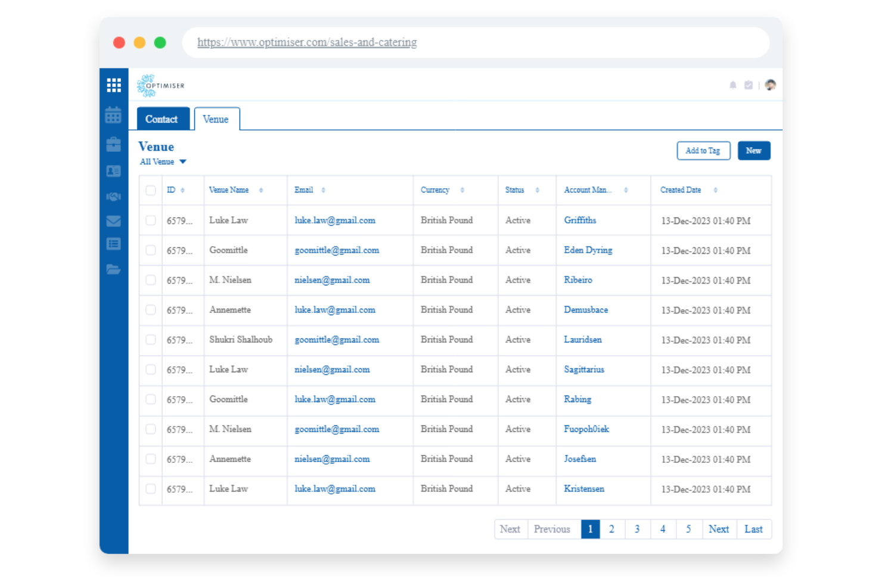Open the contact card icon in sidebar
Image resolution: width=882 pixels, height=588 pixels.
click(x=113, y=171)
